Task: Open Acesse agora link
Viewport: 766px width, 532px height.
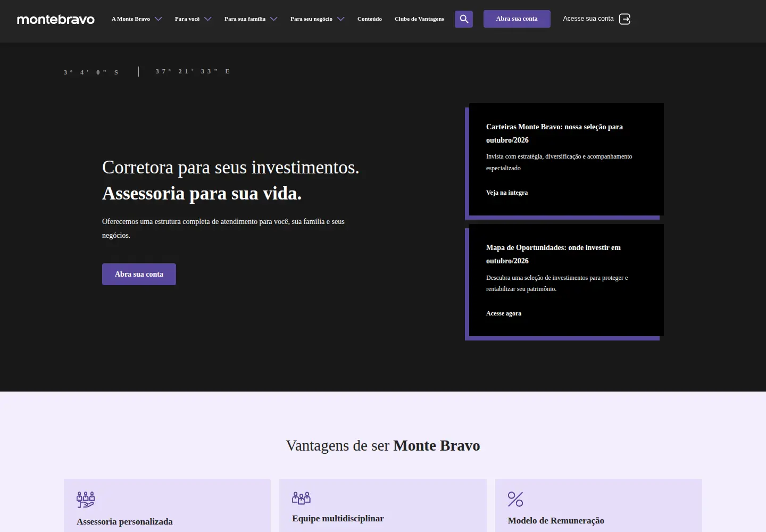Action: 504,313
